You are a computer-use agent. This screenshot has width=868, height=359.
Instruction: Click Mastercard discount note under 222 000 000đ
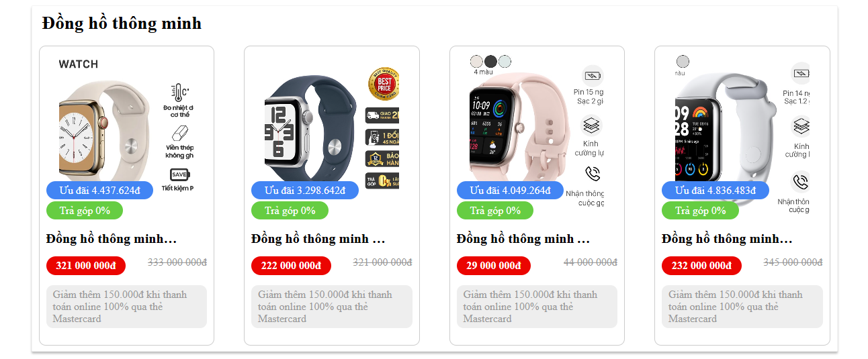pyautogui.click(x=332, y=307)
